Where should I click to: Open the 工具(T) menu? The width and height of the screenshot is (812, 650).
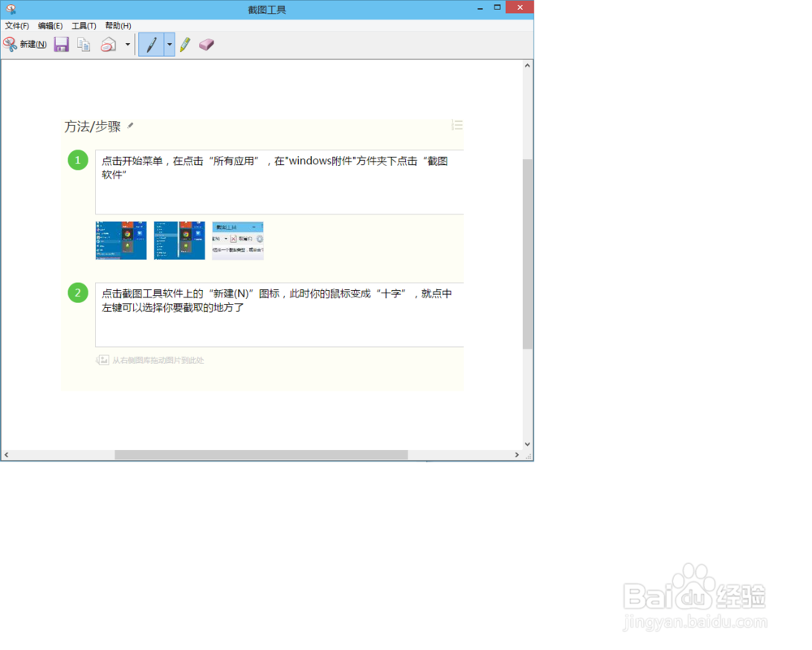point(84,25)
